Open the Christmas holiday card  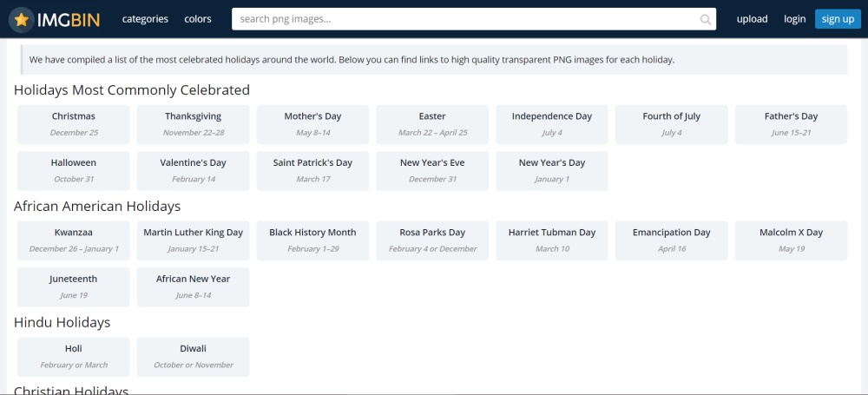[x=74, y=125]
